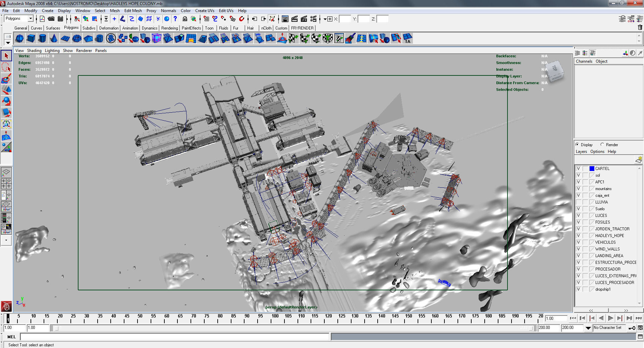Click the current frame field showing 1.00
Viewport: 644px width, 348px height.
click(556, 318)
